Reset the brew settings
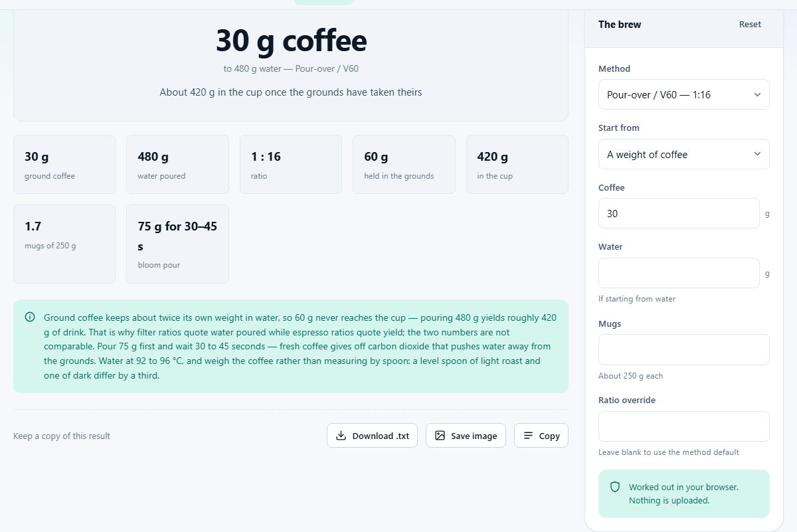This screenshot has width=797, height=532. [x=750, y=25]
